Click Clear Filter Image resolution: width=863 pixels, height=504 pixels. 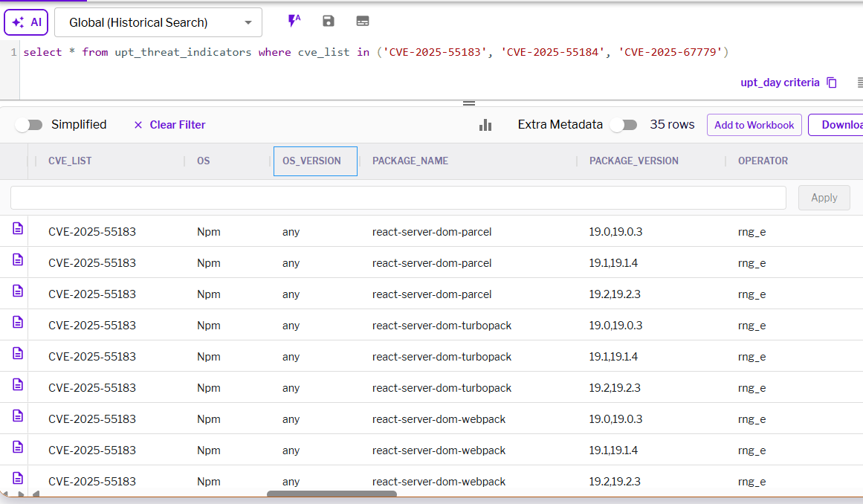pyautogui.click(x=169, y=125)
